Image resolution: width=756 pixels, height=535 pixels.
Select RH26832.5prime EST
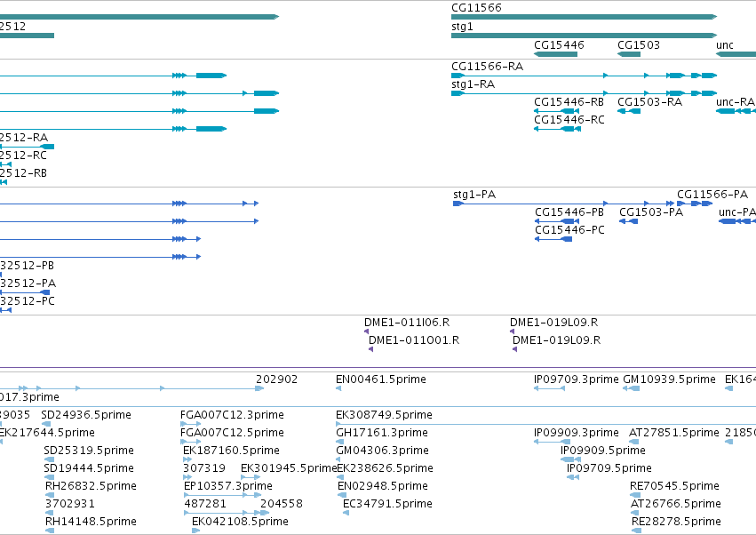pos(50,495)
